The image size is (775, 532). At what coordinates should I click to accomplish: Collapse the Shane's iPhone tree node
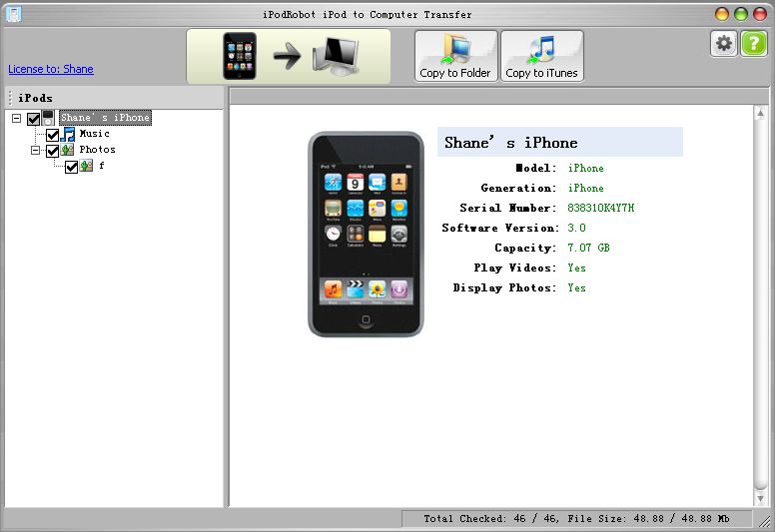16,118
